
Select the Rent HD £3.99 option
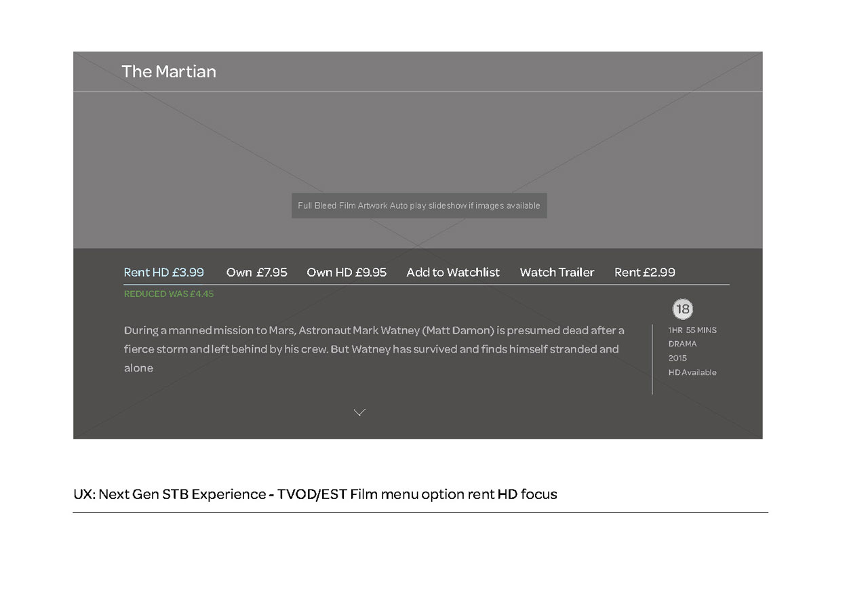tap(163, 272)
